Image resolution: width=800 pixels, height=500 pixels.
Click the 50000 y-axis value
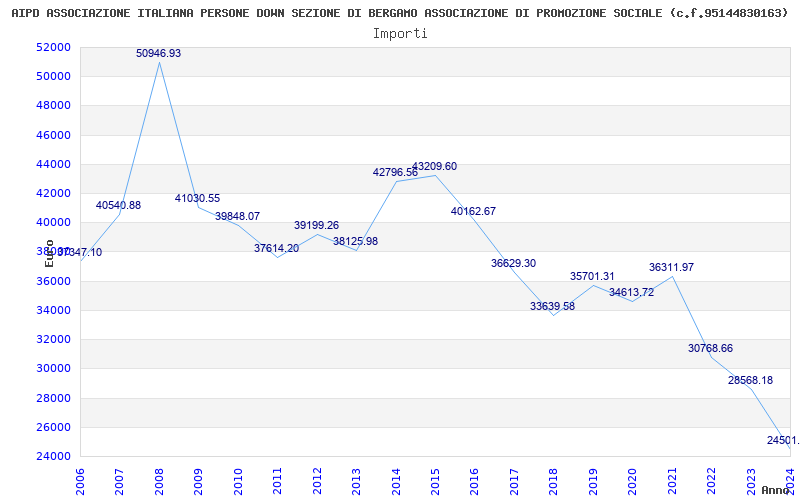[x=54, y=77]
